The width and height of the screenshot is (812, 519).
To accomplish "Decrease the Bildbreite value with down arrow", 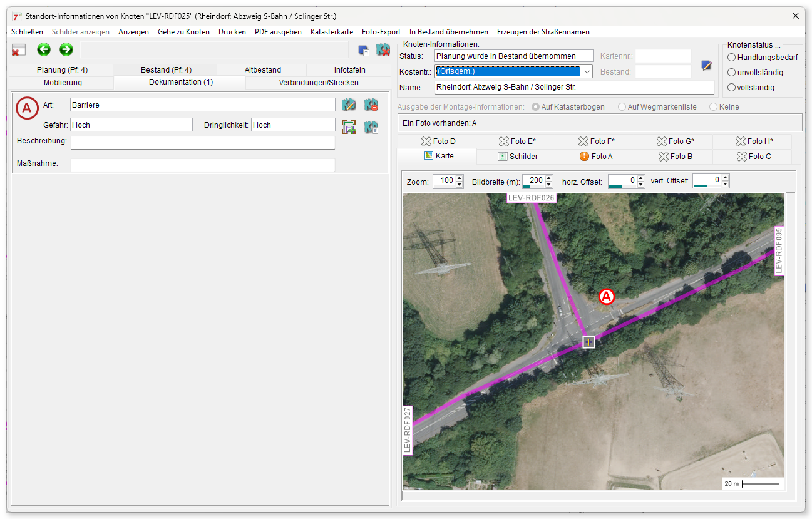I will [549, 185].
